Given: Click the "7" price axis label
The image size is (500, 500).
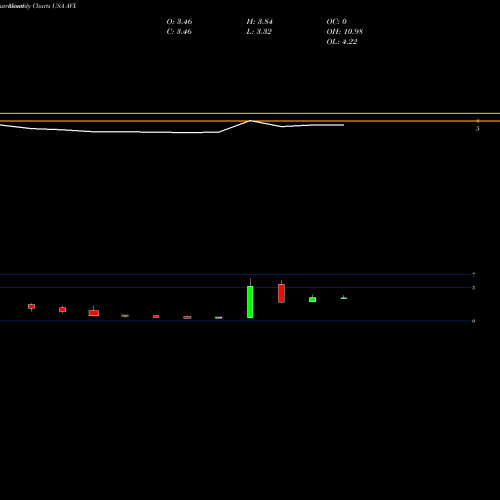Looking at the screenshot, I should (x=473, y=275).
